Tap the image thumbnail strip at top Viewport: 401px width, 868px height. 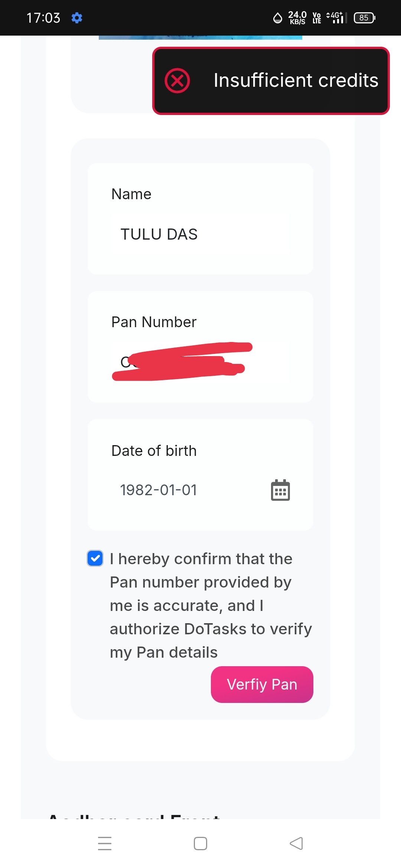[200, 37]
